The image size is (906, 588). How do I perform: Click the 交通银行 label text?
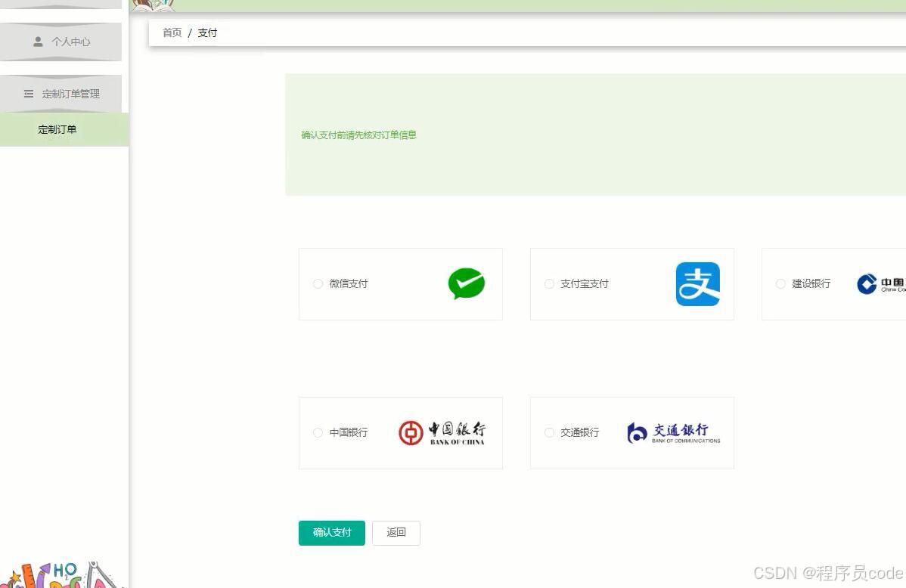pyautogui.click(x=580, y=432)
